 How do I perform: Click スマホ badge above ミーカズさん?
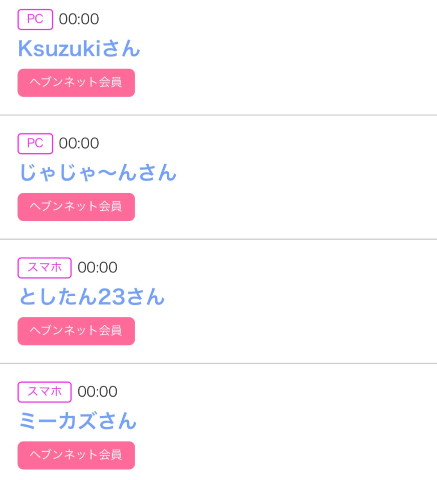(x=45, y=392)
